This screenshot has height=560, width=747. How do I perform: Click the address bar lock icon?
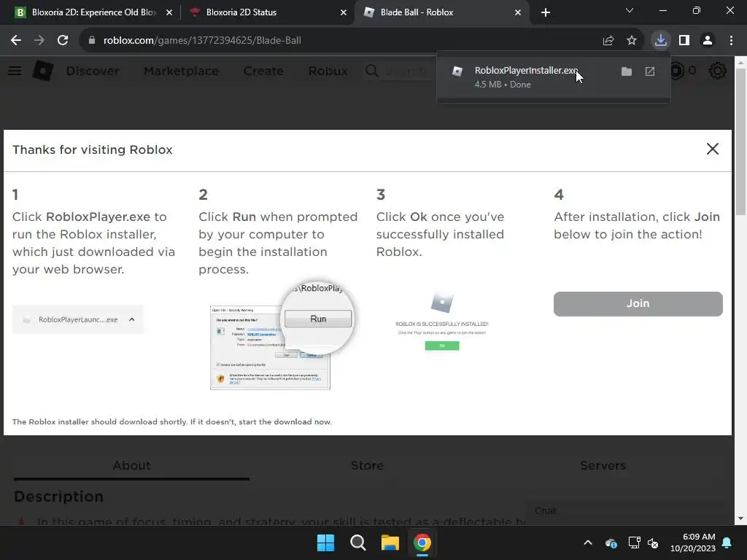[92, 41]
